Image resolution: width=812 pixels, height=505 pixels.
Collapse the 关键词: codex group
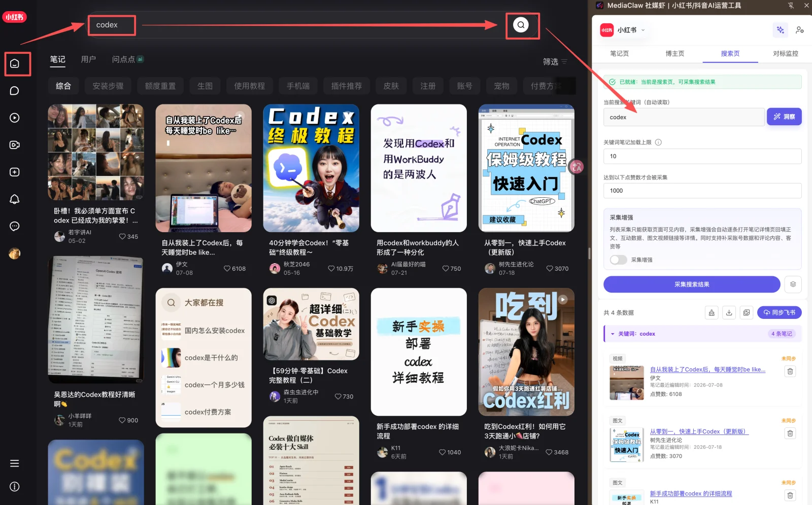click(x=613, y=334)
